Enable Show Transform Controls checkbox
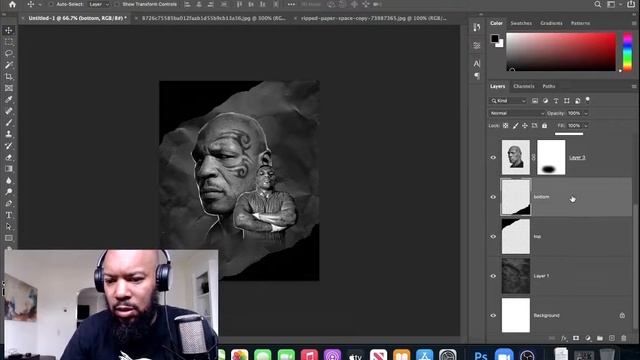Screen dimensions: 640x360 click(x=117, y=4)
